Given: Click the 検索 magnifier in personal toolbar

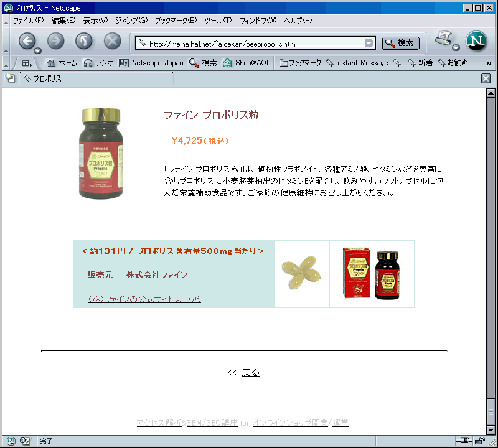Looking at the screenshot, I should 203,63.
